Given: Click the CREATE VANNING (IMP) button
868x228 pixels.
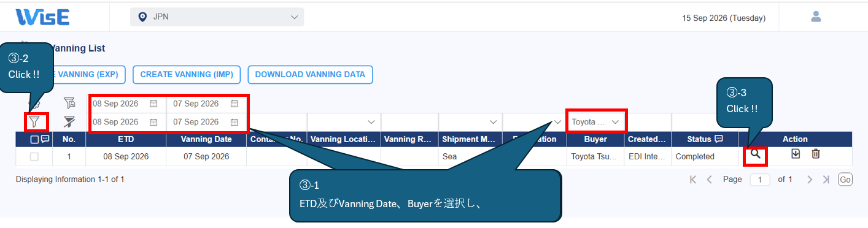Looking at the screenshot, I should (187, 75).
